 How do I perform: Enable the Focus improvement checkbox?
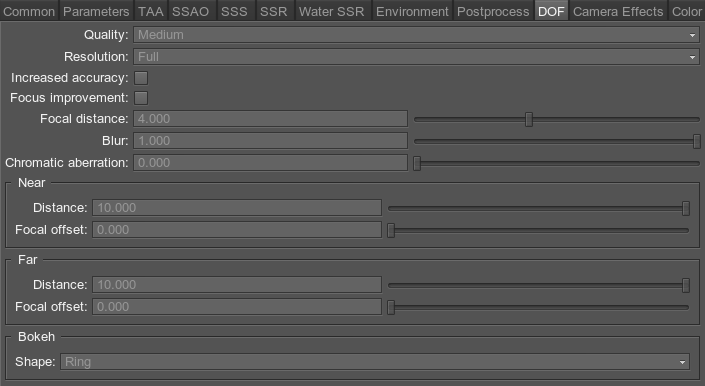141,98
